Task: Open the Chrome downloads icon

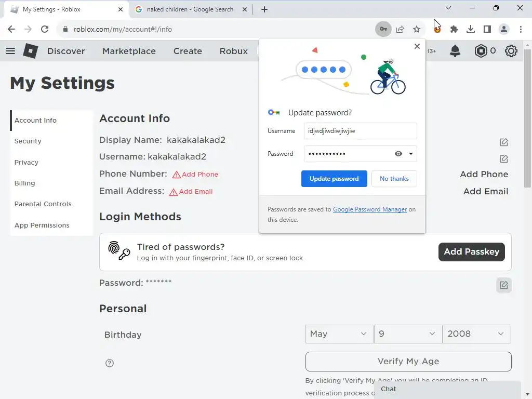Action: click(471, 29)
